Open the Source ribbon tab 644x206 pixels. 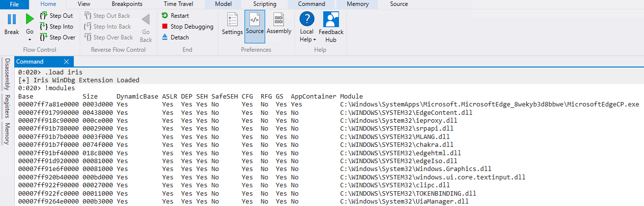point(399,4)
